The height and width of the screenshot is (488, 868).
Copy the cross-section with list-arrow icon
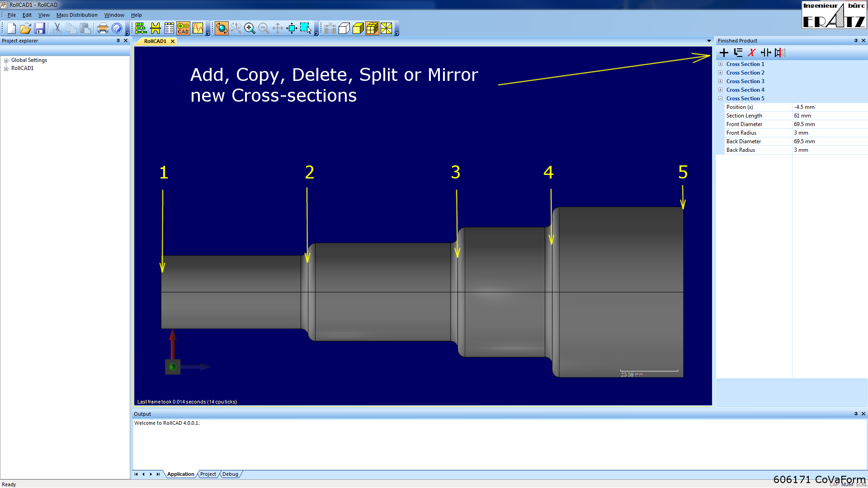coord(738,53)
